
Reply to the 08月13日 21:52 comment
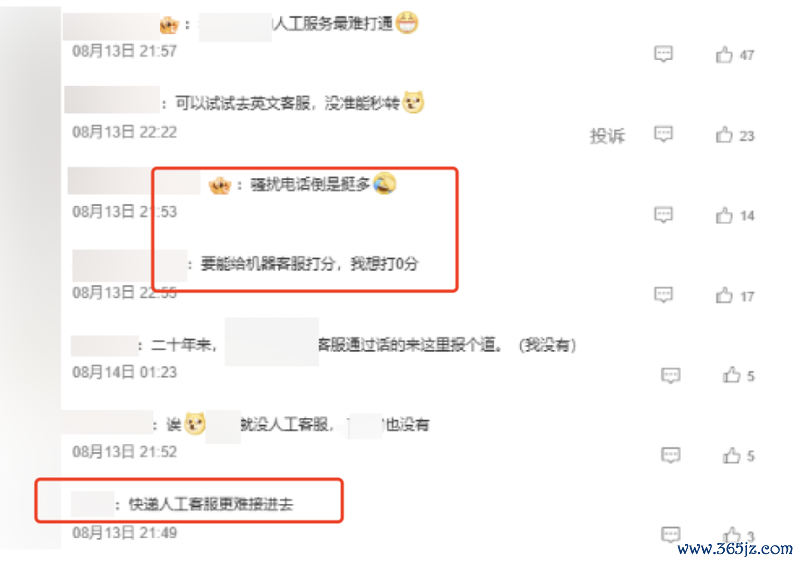coord(670,455)
